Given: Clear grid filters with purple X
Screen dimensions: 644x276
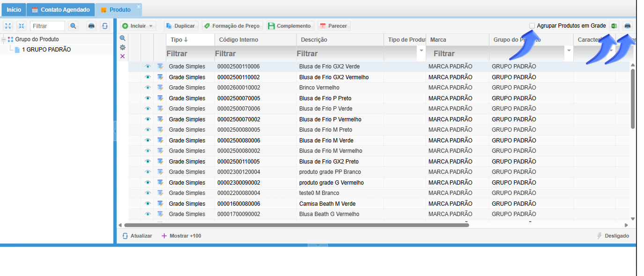Looking at the screenshot, I should coord(123,56).
